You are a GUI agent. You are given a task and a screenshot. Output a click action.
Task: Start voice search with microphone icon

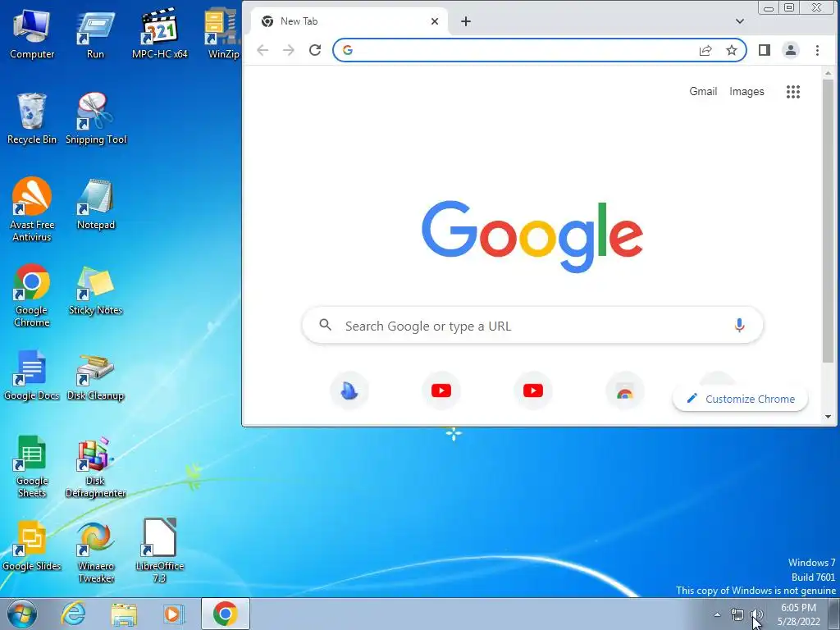[x=739, y=325]
